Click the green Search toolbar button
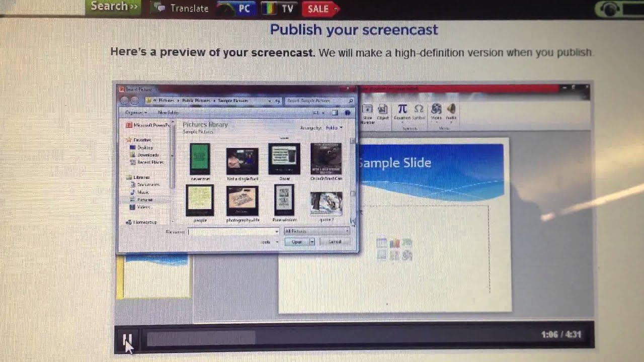 114,7
